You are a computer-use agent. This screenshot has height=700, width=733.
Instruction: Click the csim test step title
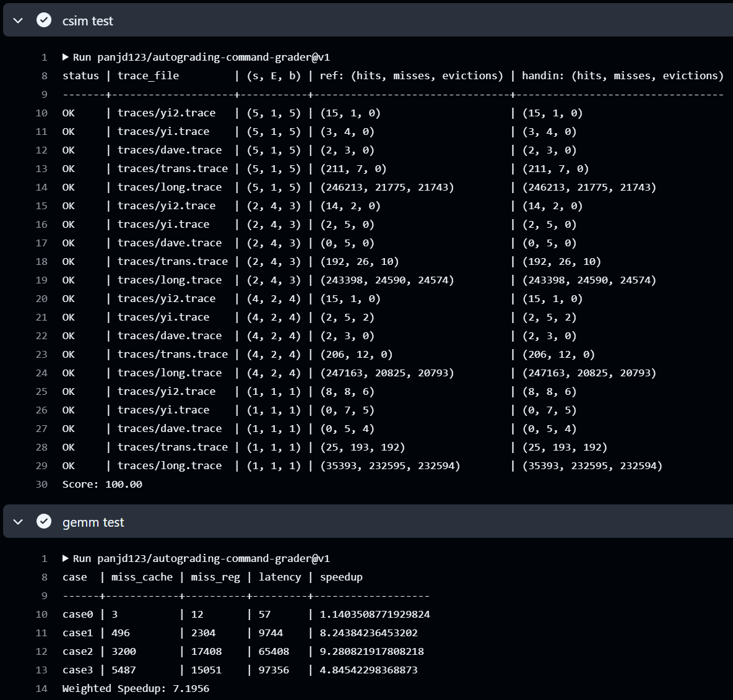tap(87, 21)
